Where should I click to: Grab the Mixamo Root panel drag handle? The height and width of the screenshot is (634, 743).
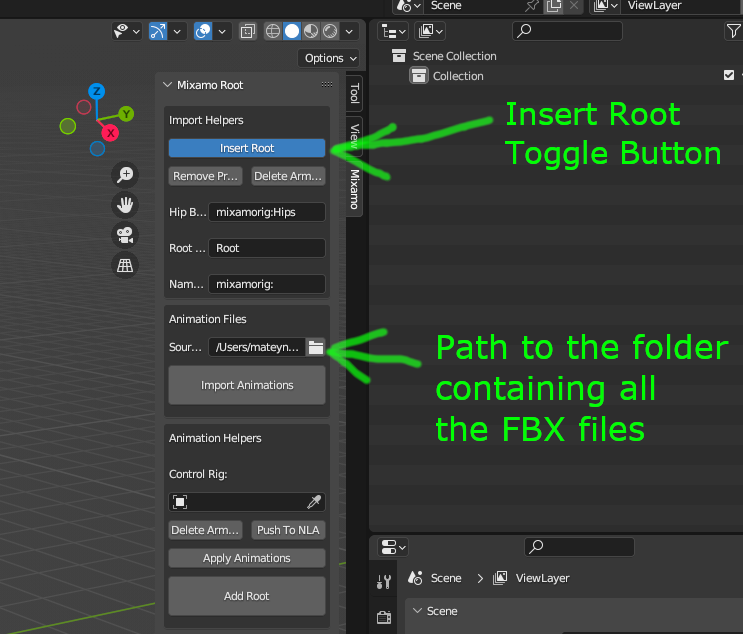pyautogui.click(x=326, y=85)
